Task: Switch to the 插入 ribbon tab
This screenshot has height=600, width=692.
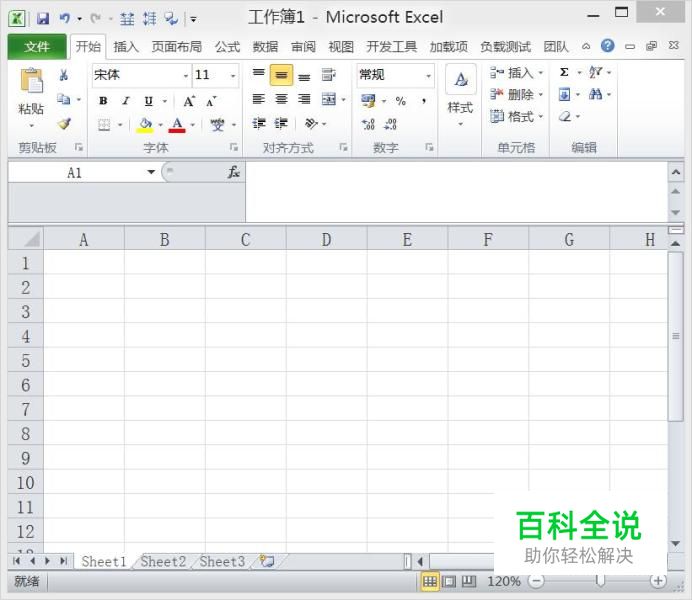Action: (126, 46)
